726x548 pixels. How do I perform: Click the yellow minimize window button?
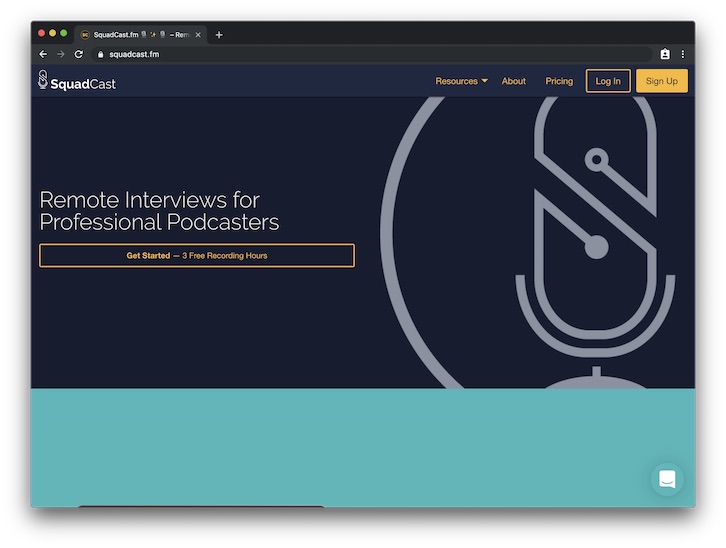52,33
